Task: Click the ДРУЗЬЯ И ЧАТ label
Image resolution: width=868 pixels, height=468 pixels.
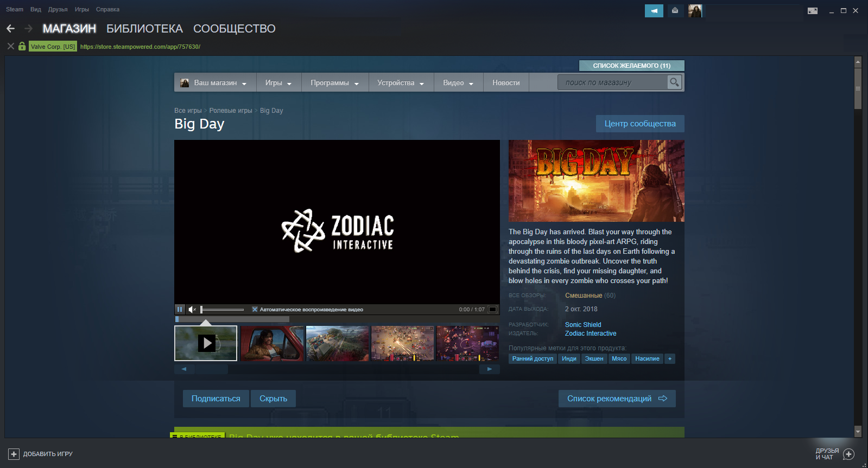Action: pos(827,454)
